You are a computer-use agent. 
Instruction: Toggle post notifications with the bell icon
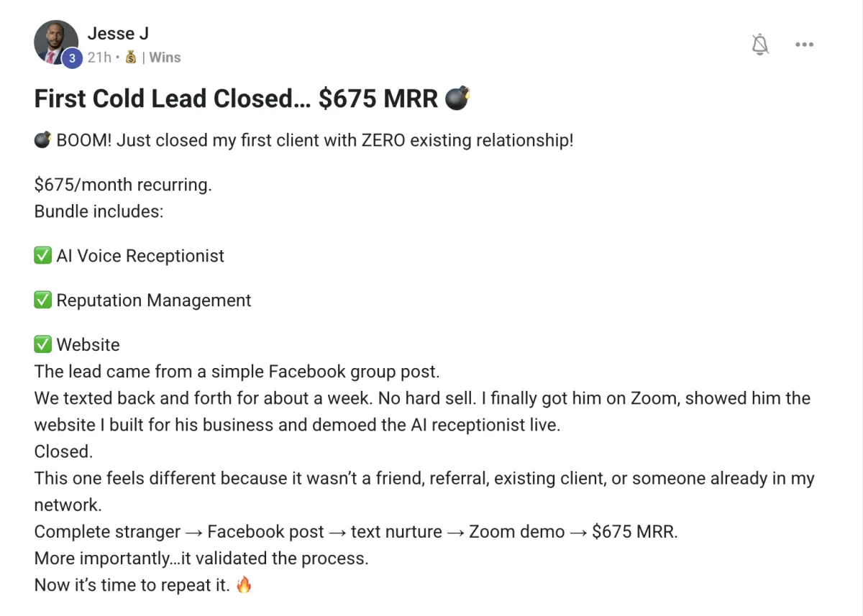pos(760,45)
